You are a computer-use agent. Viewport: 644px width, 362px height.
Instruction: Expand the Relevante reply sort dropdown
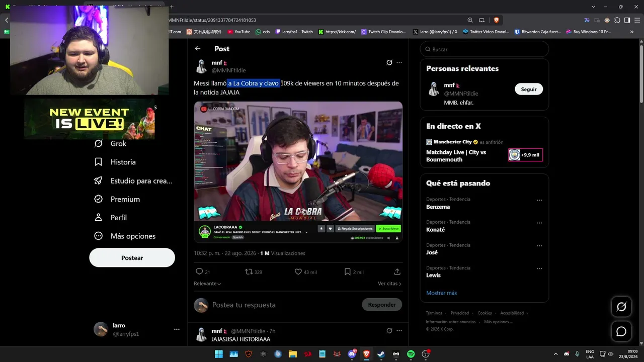207,284
